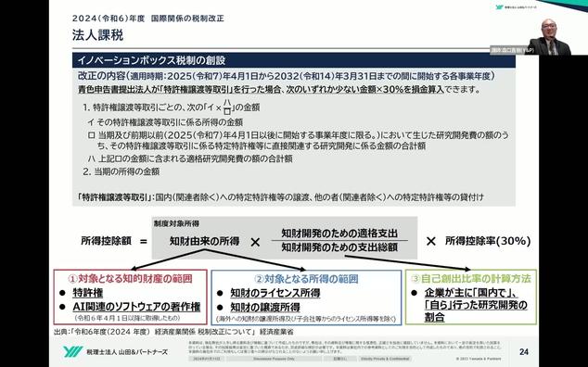The height and width of the screenshot is (367, 588).
Task: Click bullet 知財のライセンス所得
Action: 275,293
